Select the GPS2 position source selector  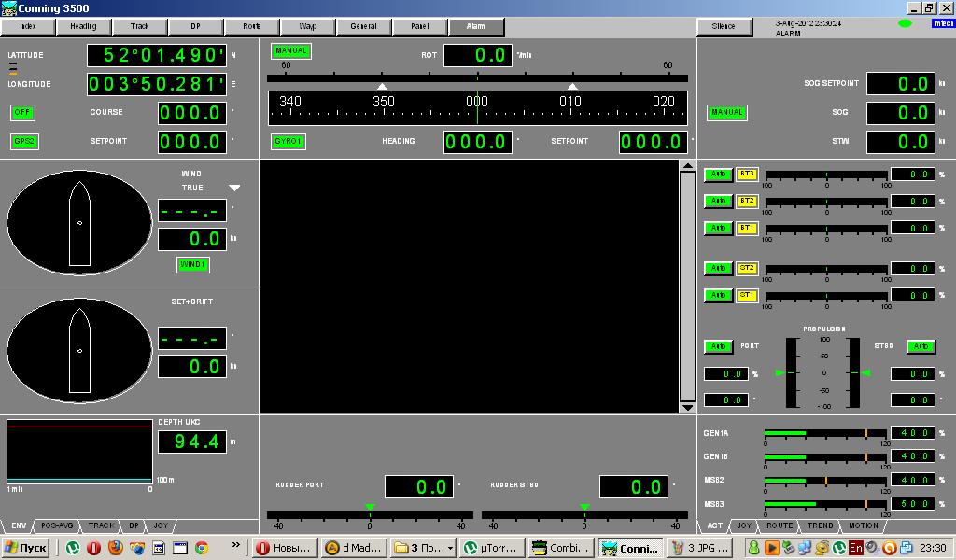point(24,142)
